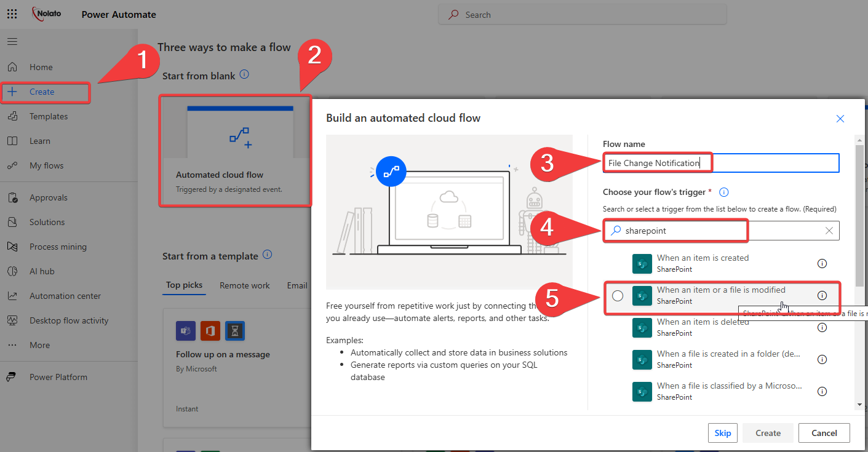Click the Power Platform sidebar icon
Viewport: 868px width, 452px height.
pos(12,377)
